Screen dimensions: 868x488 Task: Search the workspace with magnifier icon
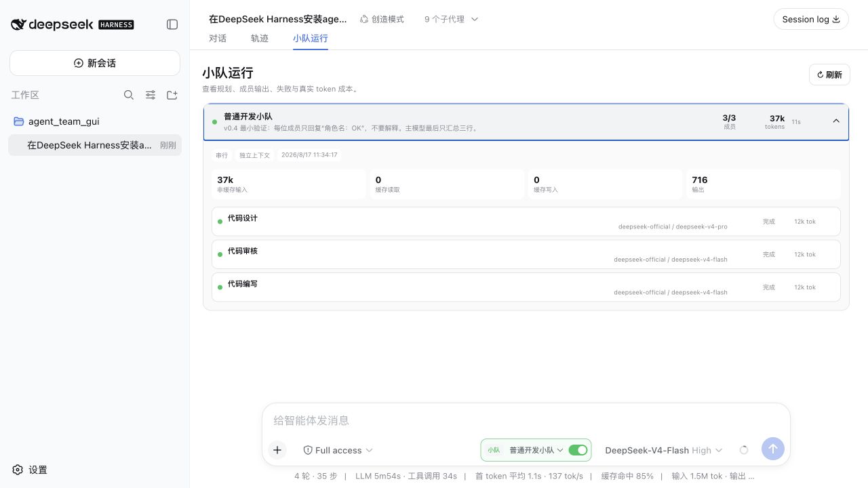click(129, 95)
